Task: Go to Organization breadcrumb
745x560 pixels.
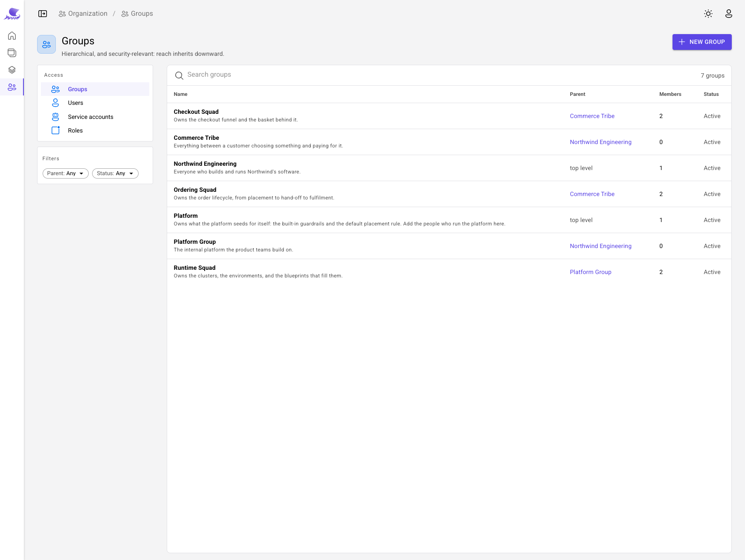Action: 83,14
